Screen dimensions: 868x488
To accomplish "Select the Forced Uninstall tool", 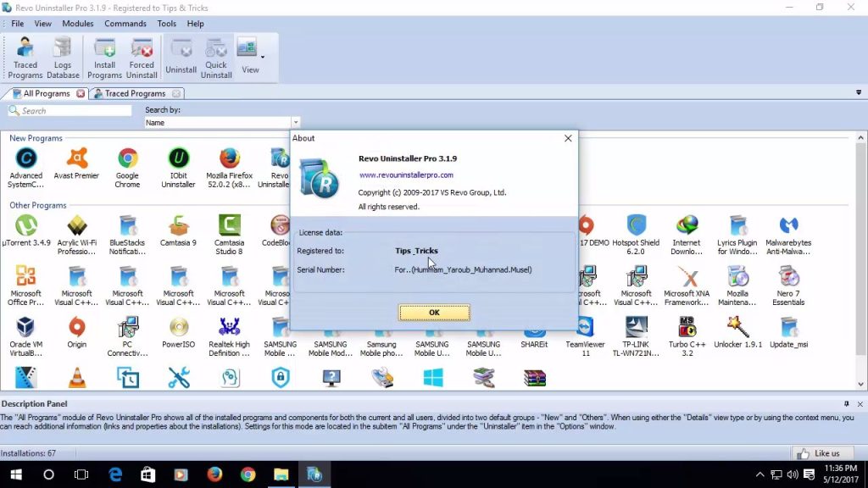I will click(142, 58).
